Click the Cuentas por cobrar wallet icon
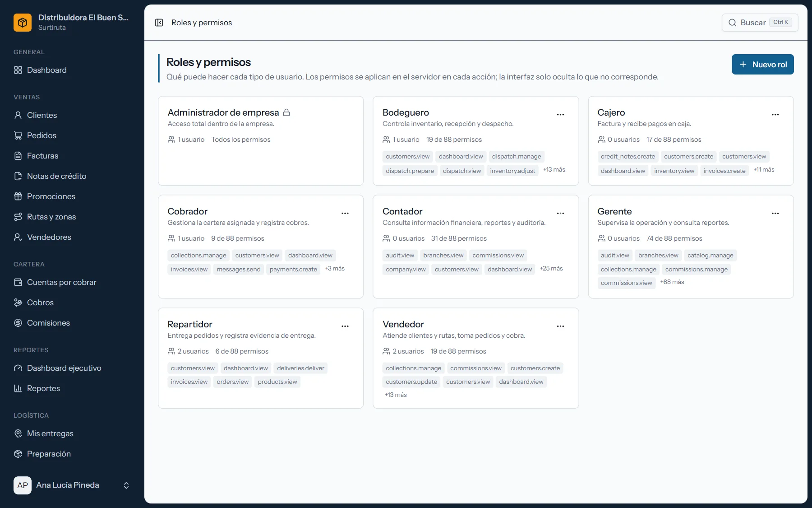This screenshot has height=508, width=812. pyautogui.click(x=18, y=282)
